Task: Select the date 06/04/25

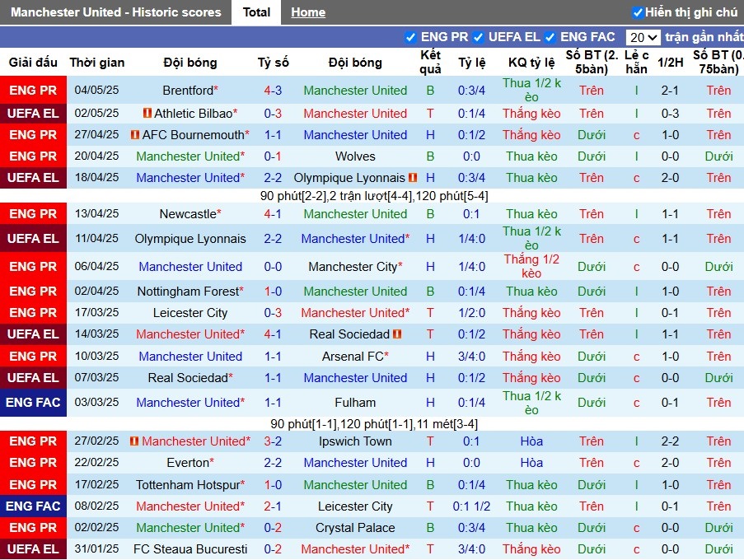Action: point(96,267)
